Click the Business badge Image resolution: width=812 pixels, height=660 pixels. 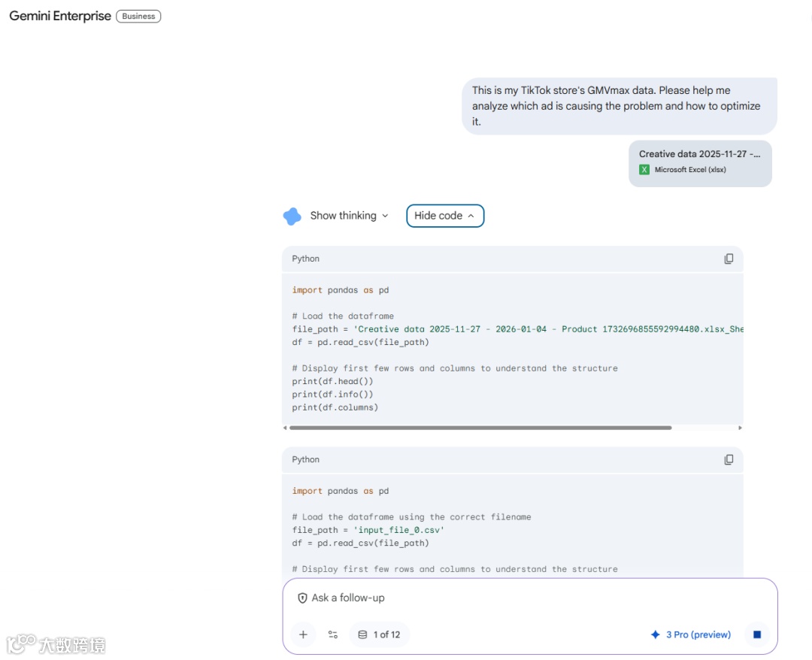[x=138, y=16]
